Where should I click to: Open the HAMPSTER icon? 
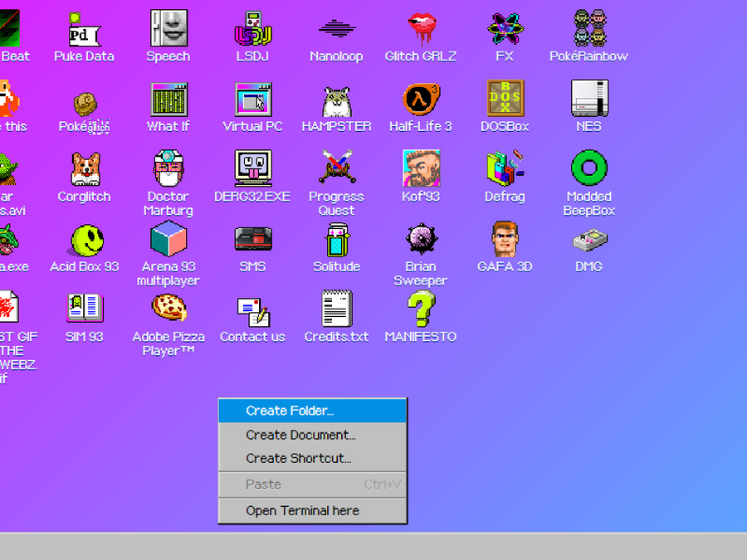click(x=337, y=101)
